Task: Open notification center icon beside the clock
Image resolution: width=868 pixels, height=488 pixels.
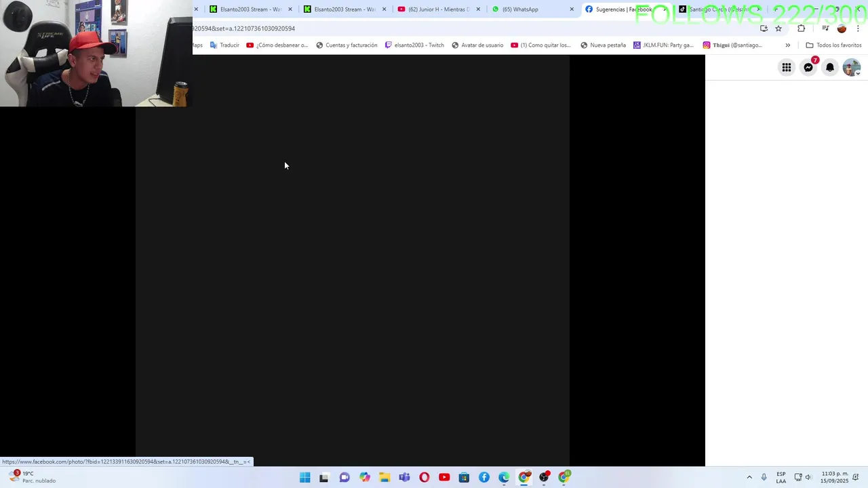Action: tap(856, 477)
